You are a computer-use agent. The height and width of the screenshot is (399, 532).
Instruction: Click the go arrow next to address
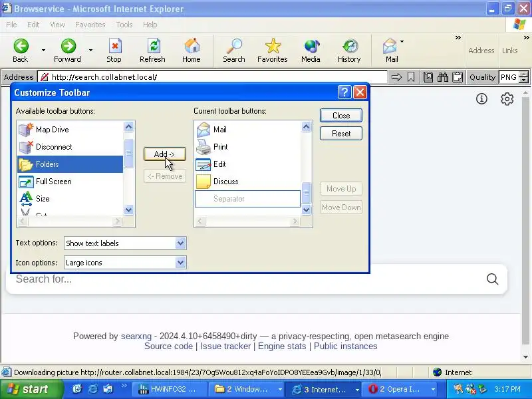[x=396, y=77]
